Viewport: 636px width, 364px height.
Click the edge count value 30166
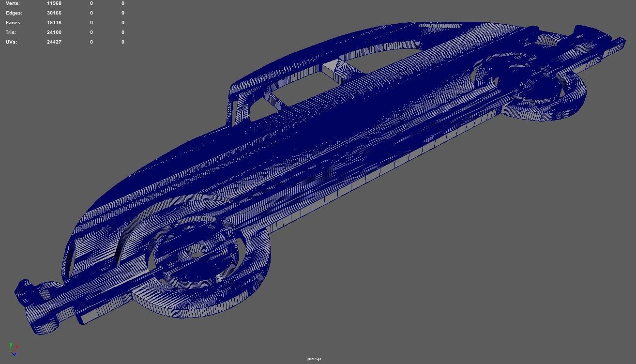54,13
